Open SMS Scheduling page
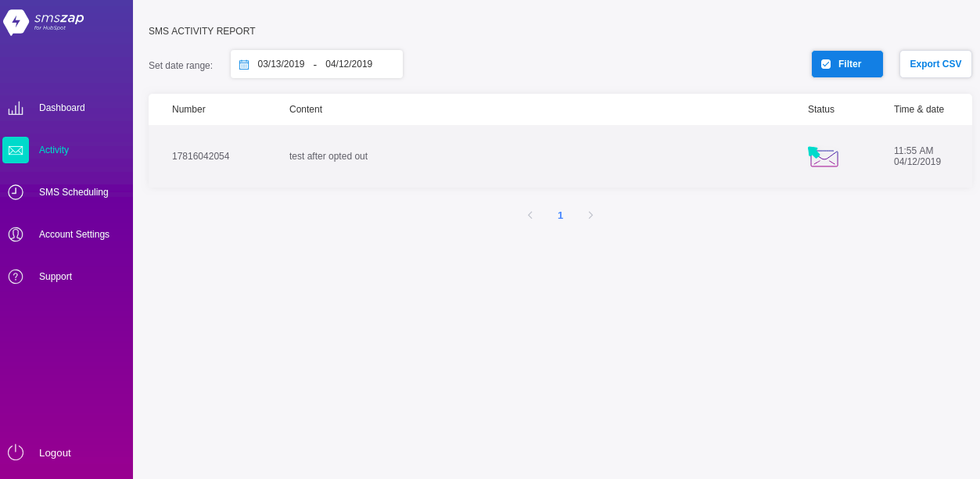The width and height of the screenshot is (980, 479). point(74,192)
